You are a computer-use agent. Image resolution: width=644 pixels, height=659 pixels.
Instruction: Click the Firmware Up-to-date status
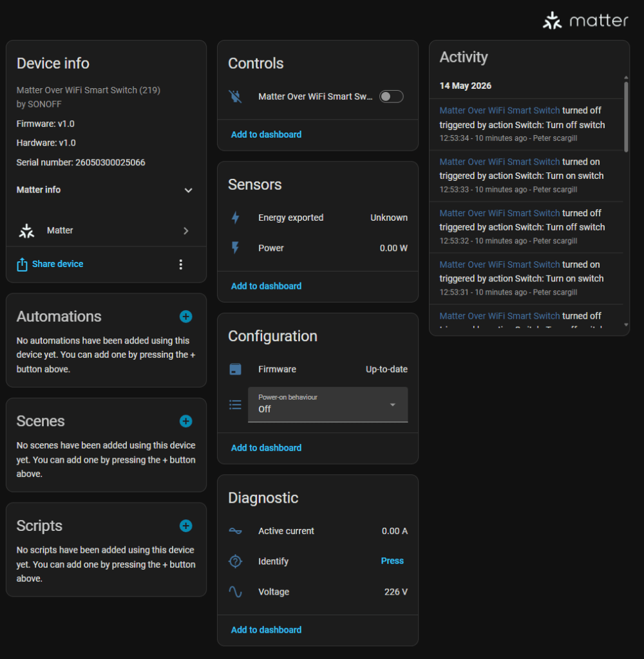click(x=386, y=369)
